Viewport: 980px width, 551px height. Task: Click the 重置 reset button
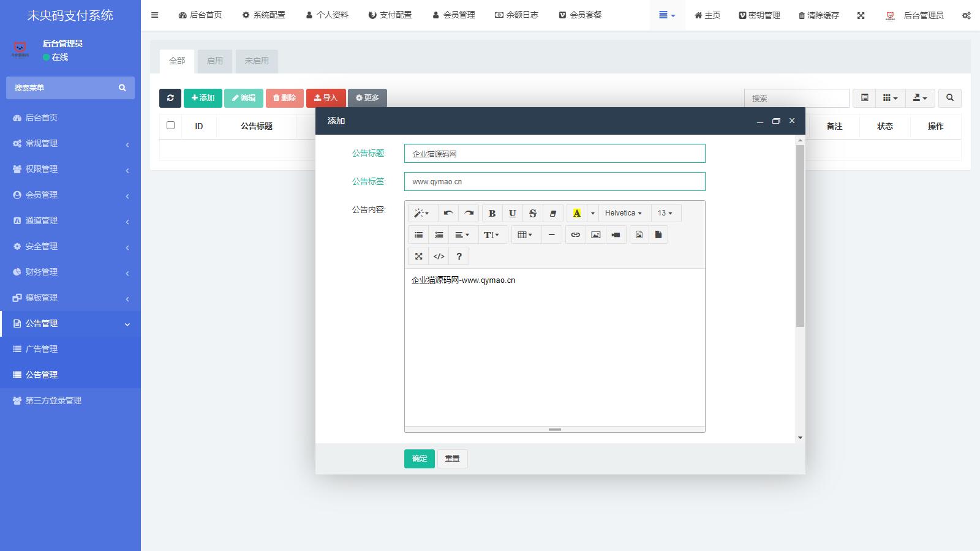(x=452, y=459)
